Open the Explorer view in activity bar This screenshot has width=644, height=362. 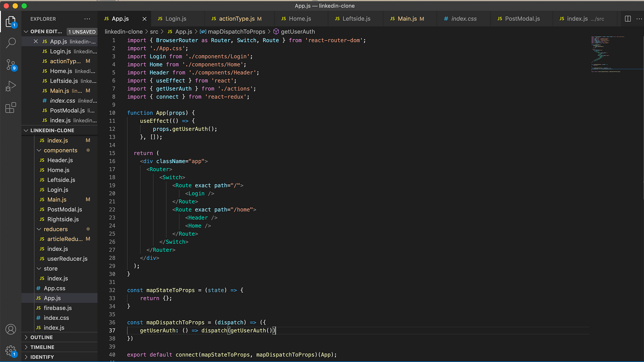click(11, 21)
